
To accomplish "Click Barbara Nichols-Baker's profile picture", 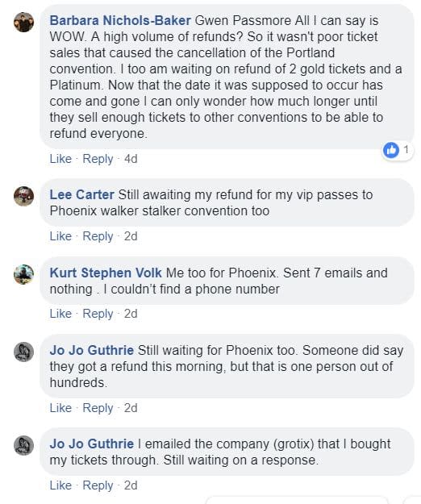I will 23,23.
